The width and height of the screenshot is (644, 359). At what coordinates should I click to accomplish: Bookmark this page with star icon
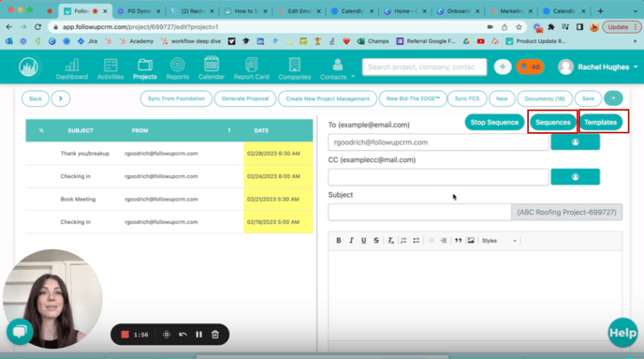pos(519,27)
